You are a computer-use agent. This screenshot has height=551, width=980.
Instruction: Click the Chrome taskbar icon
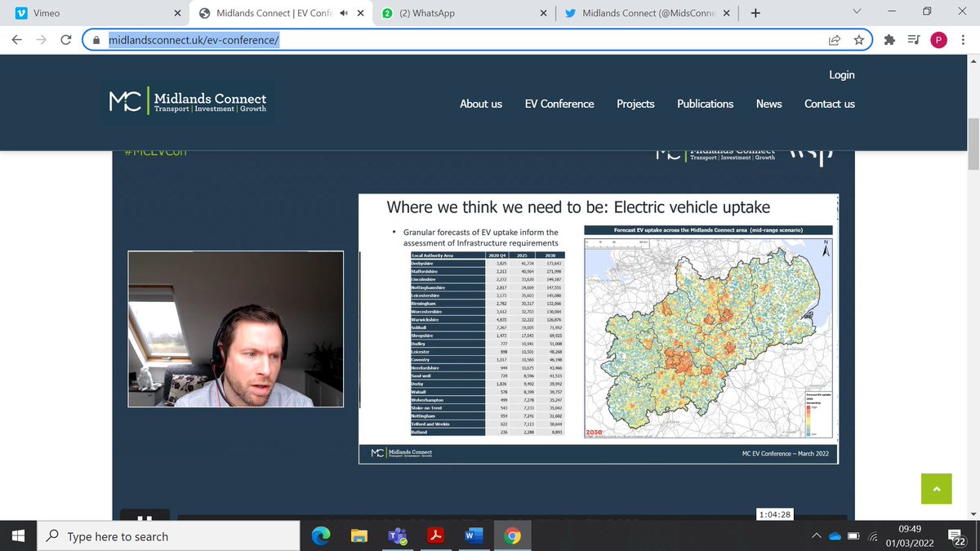[512, 536]
